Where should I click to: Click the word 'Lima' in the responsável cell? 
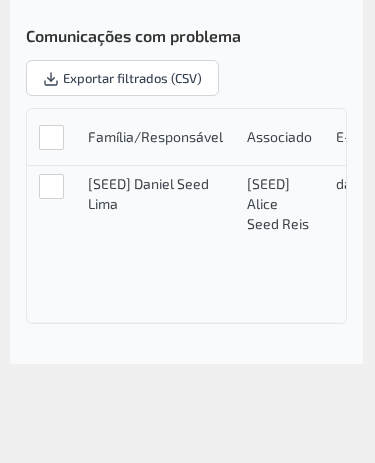103,204
